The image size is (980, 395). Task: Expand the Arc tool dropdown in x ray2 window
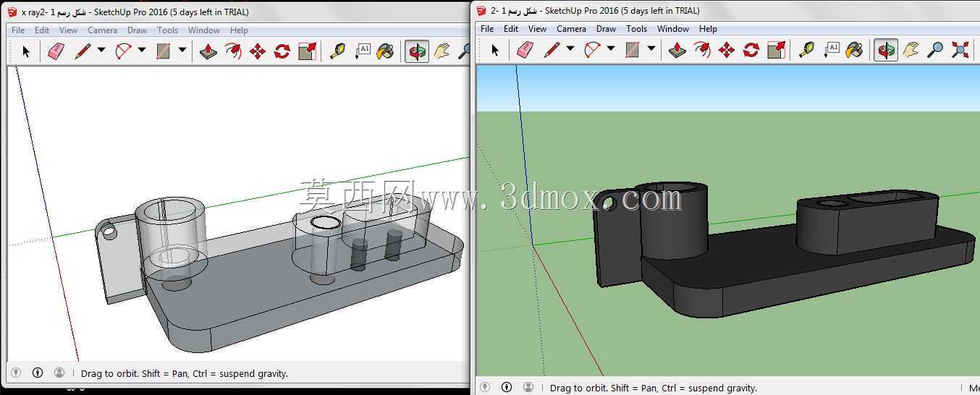point(141,51)
